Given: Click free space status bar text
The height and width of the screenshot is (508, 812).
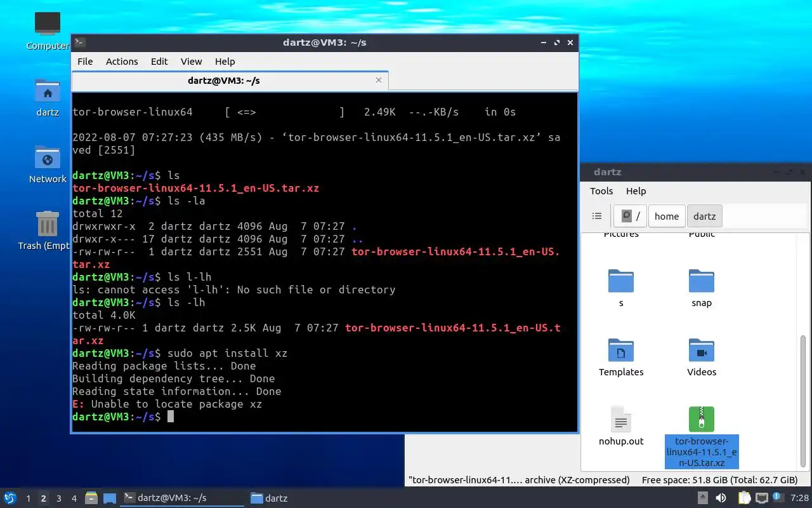Looking at the screenshot, I should [x=719, y=480].
